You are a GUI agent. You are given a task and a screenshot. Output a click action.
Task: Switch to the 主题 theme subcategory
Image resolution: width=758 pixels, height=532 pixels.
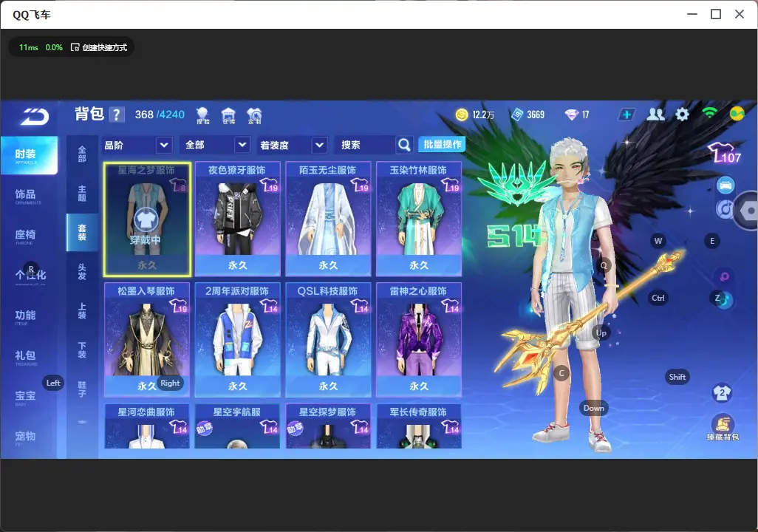click(x=82, y=194)
